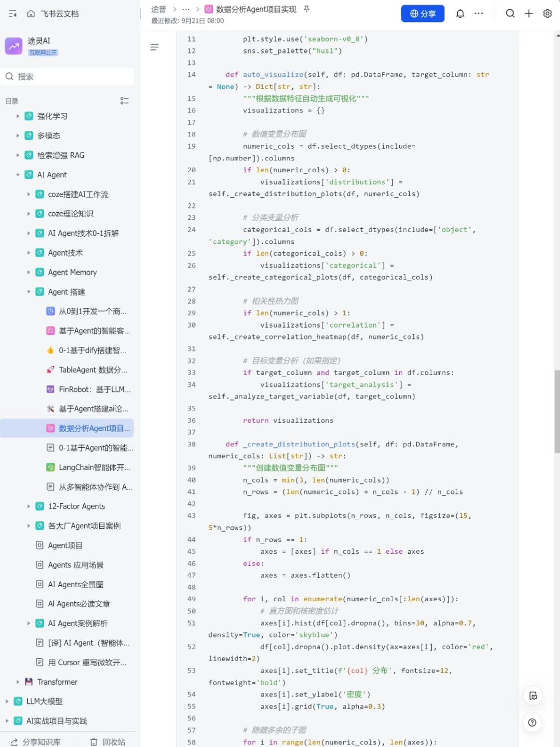
Task: Open the document outline icon
Action: tap(155, 47)
